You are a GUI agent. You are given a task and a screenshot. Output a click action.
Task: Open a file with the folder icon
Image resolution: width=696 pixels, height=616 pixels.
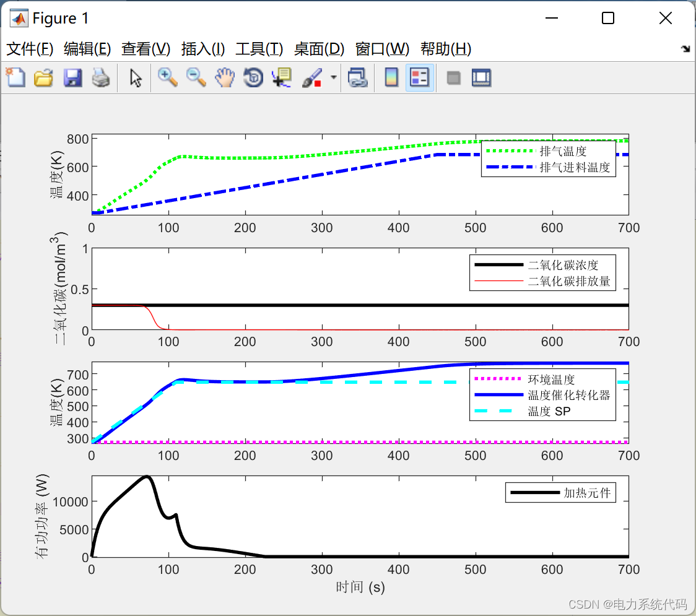tap(43, 77)
